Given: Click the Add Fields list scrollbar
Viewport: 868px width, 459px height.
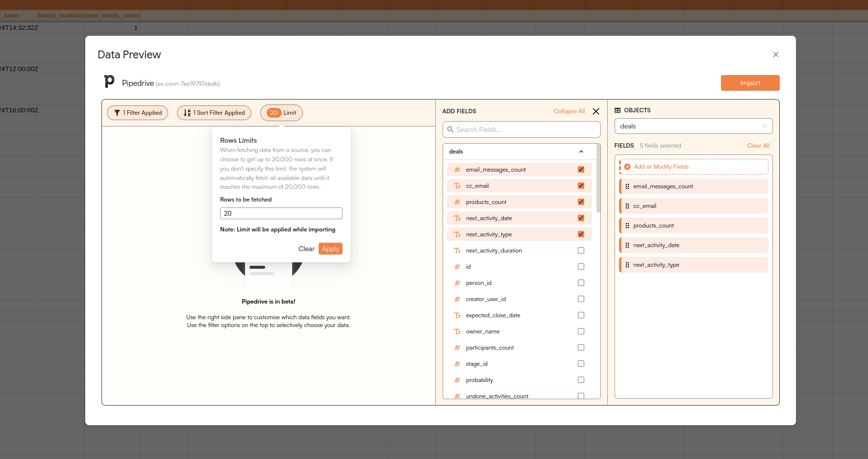Looking at the screenshot, I should click(x=598, y=178).
